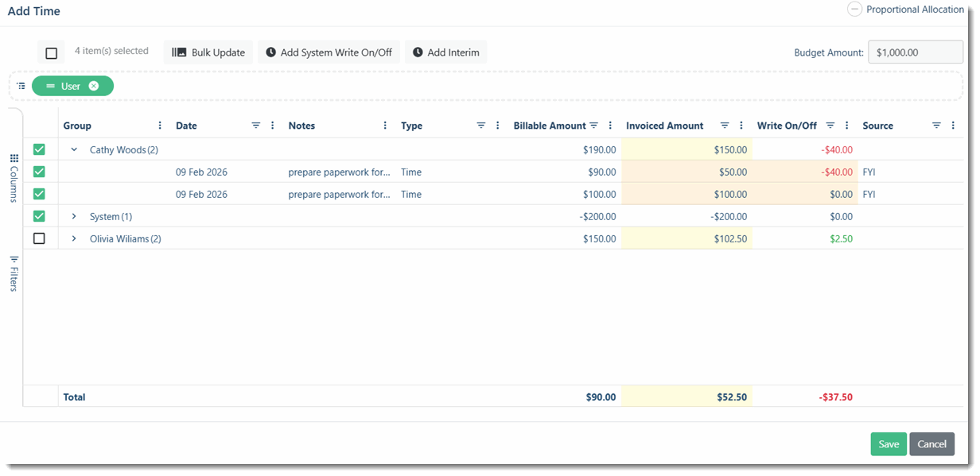Click the Bulk Update button
This screenshot has height=476, width=980.
pyautogui.click(x=208, y=52)
